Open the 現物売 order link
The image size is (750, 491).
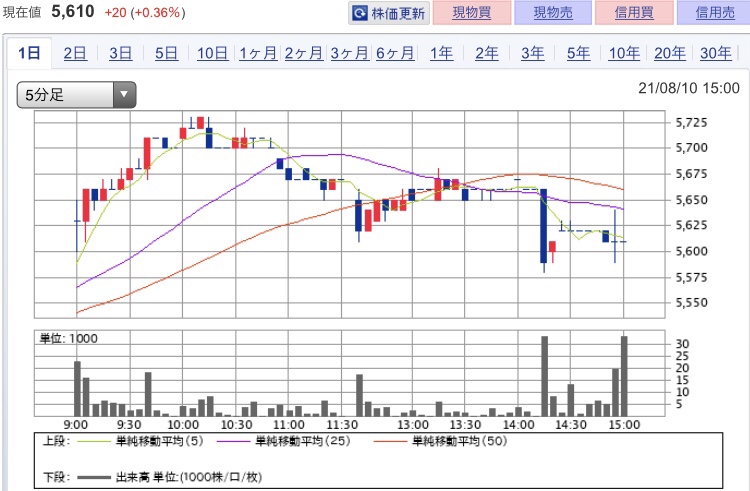coord(553,12)
